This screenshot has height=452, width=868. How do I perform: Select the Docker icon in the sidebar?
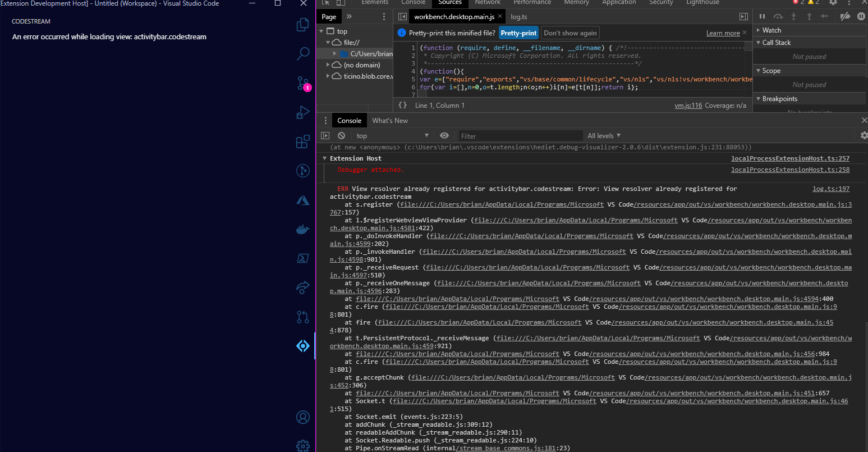303,229
